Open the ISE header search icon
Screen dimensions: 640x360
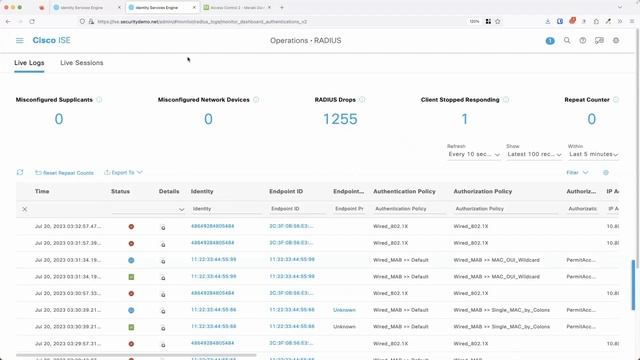click(567, 40)
